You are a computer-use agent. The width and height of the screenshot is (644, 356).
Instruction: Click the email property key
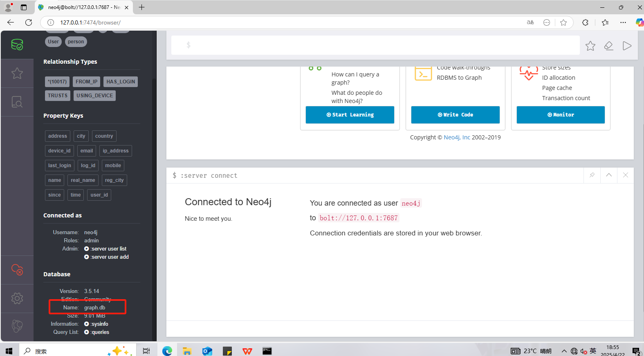click(x=87, y=151)
